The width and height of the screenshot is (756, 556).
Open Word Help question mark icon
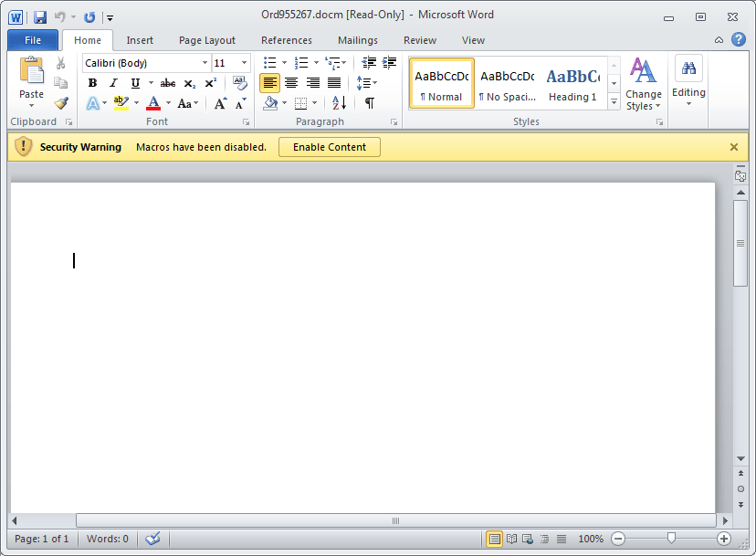pos(738,39)
